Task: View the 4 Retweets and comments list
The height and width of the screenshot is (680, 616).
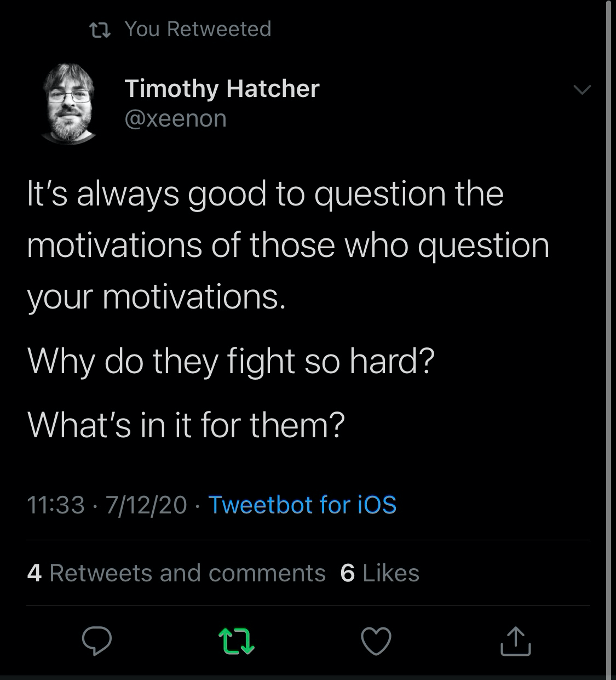Action: coord(176,573)
